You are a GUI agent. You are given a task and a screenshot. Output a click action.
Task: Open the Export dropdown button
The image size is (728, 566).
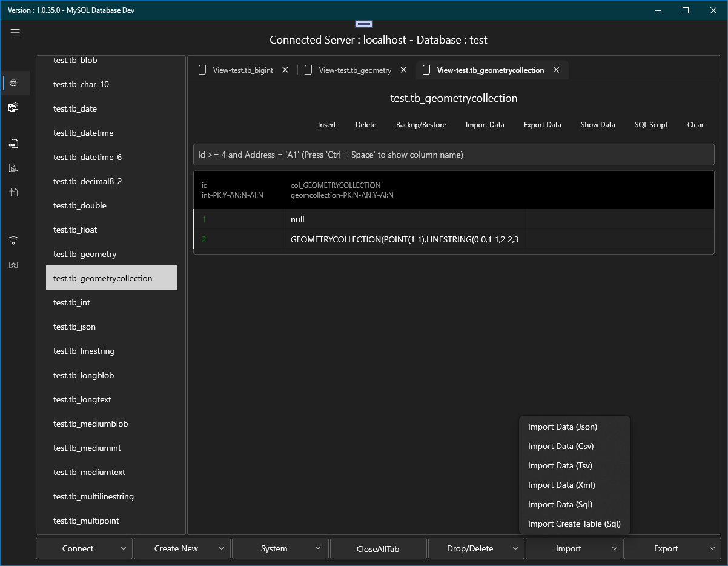[x=672, y=548]
